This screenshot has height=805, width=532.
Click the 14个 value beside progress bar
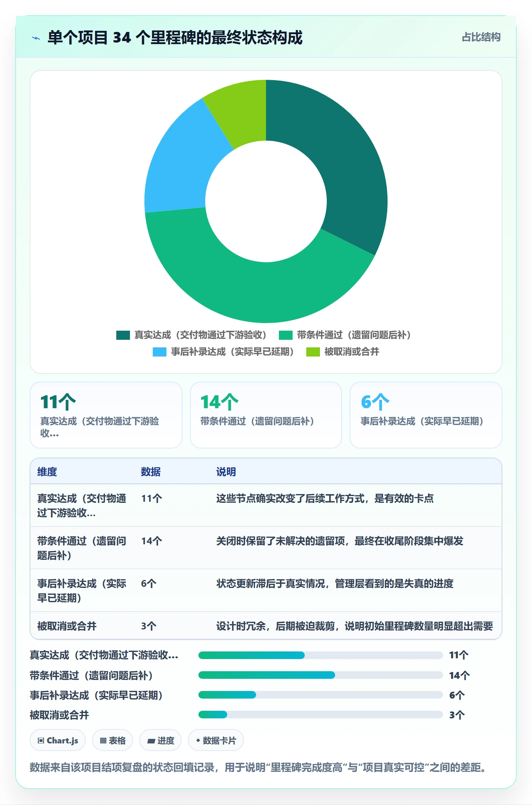459,675
